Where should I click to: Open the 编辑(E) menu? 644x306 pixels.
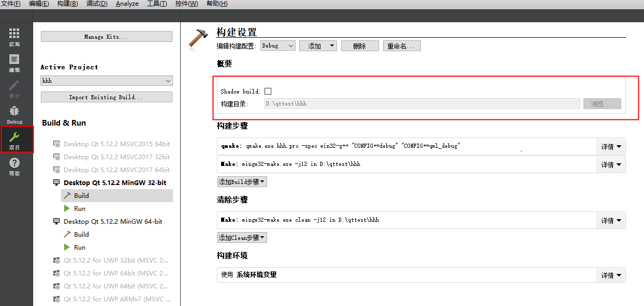click(x=39, y=4)
